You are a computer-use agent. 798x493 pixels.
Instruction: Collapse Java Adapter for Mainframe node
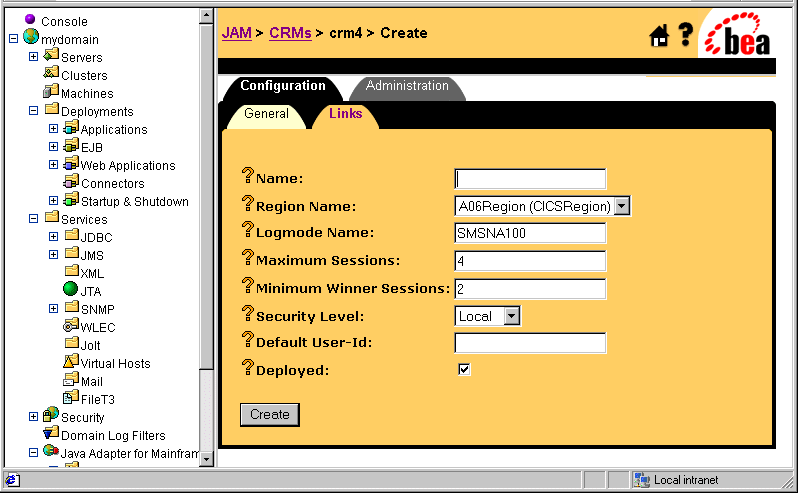(x=34, y=452)
